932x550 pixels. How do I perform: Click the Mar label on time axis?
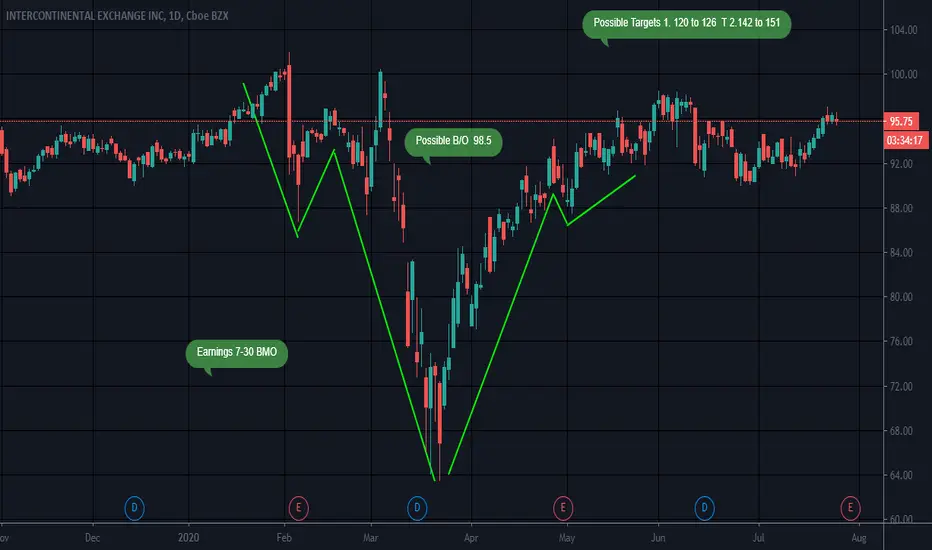[370, 538]
